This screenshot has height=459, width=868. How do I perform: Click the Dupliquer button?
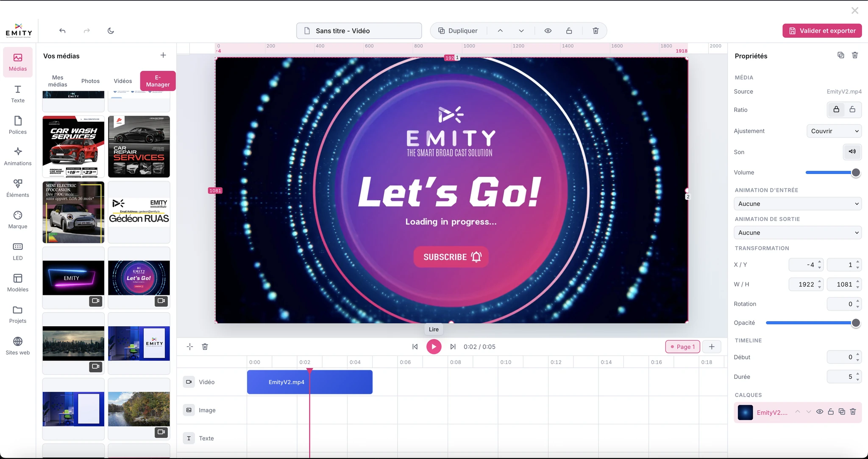[458, 31]
